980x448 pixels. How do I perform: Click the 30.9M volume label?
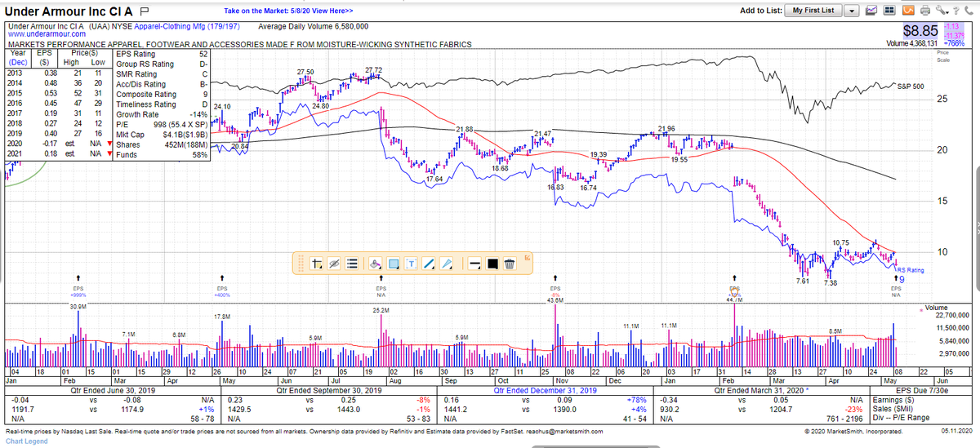tap(78, 306)
